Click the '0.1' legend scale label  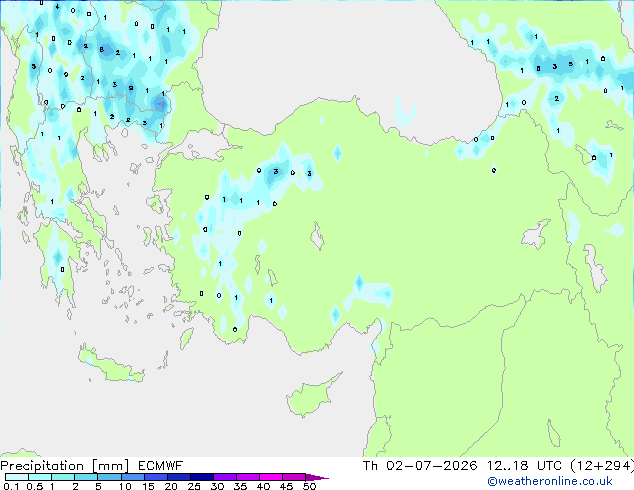11,486
